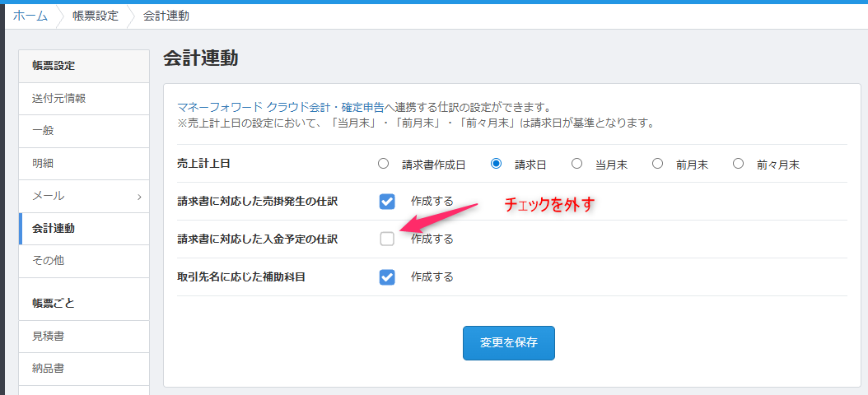Select the 前々月末 radio button

pos(738,164)
